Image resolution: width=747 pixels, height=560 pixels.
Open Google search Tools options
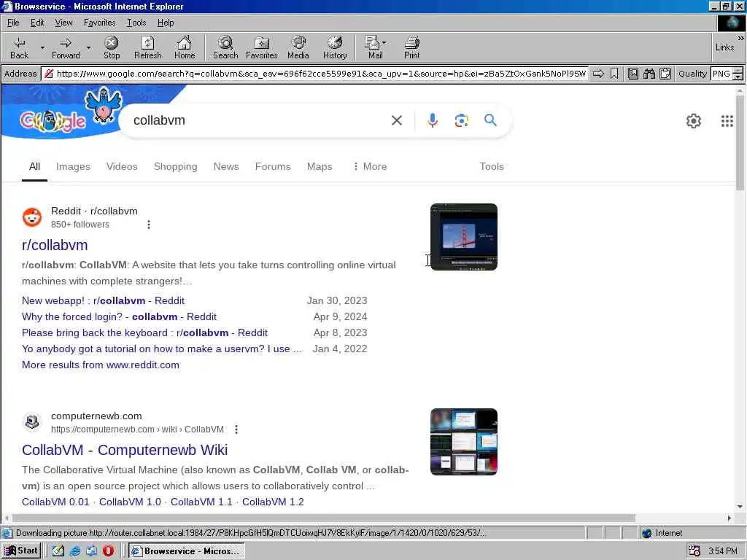click(491, 166)
